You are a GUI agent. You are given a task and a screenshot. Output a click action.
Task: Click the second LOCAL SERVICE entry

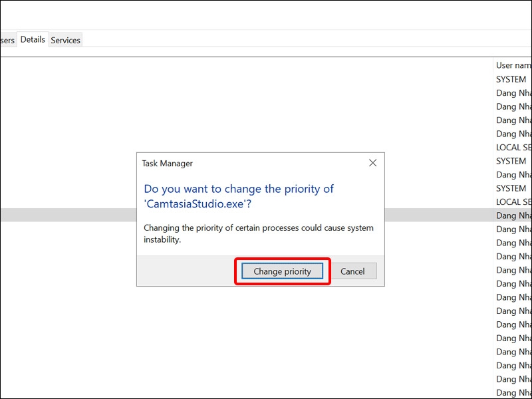(513, 201)
